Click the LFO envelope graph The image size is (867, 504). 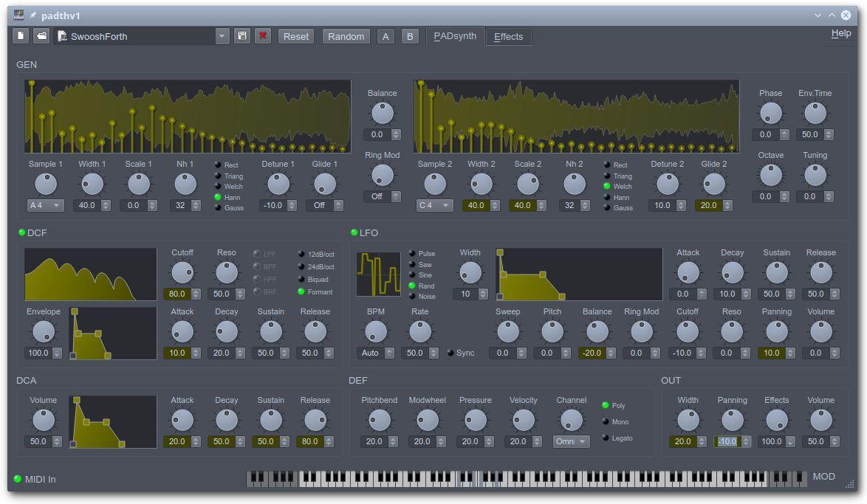(x=579, y=274)
